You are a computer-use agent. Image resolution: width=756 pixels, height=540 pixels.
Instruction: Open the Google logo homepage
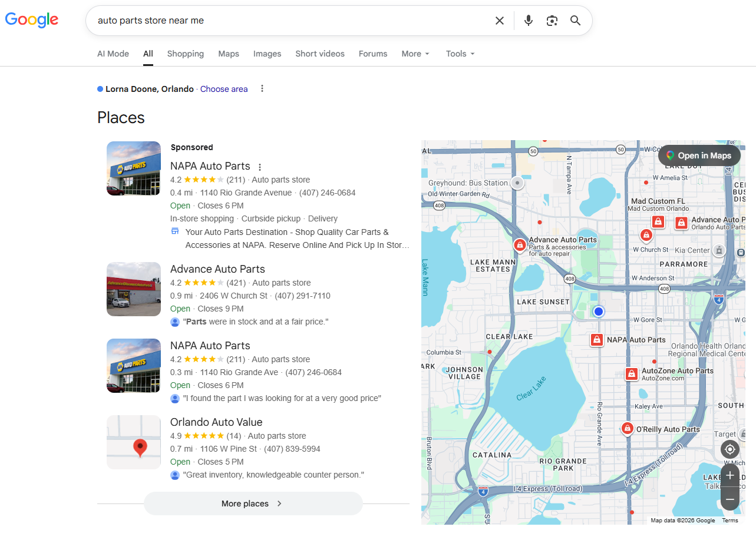(x=32, y=20)
